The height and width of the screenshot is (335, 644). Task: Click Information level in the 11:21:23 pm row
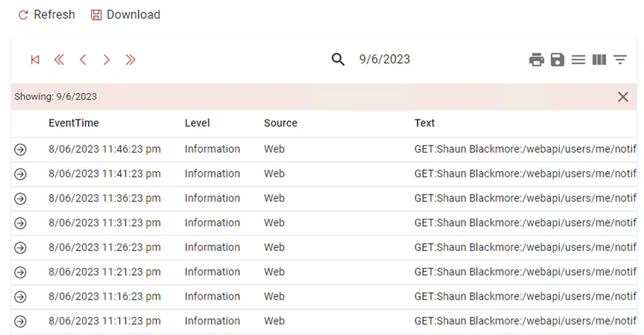click(213, 272)
